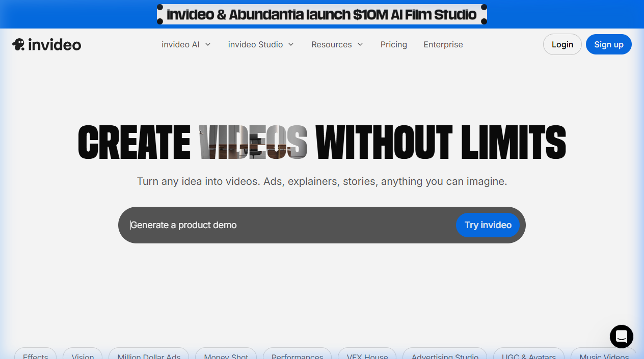Click the invideo logo icon
Viewport: 644px width, 359px height.
click(19, 44)
